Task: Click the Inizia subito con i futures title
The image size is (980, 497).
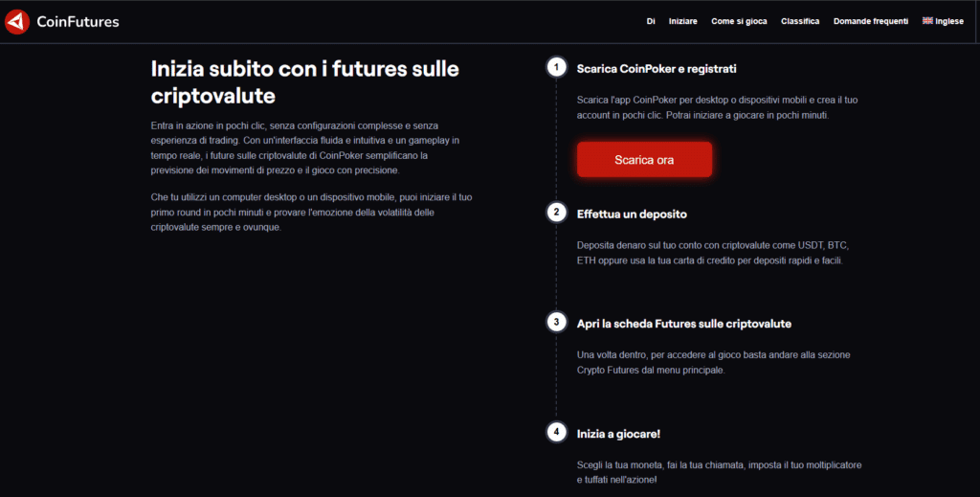Action: pyautogui.click(x=305, y=82)
